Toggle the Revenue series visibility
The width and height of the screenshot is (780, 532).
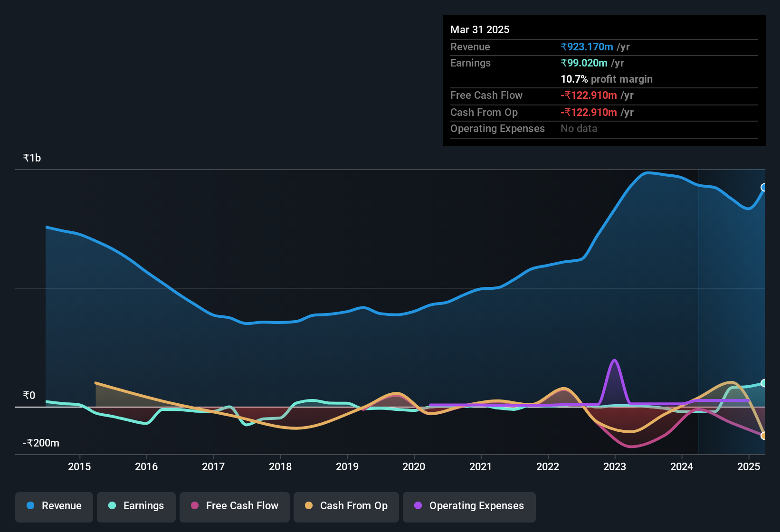(x=54, y=506)
